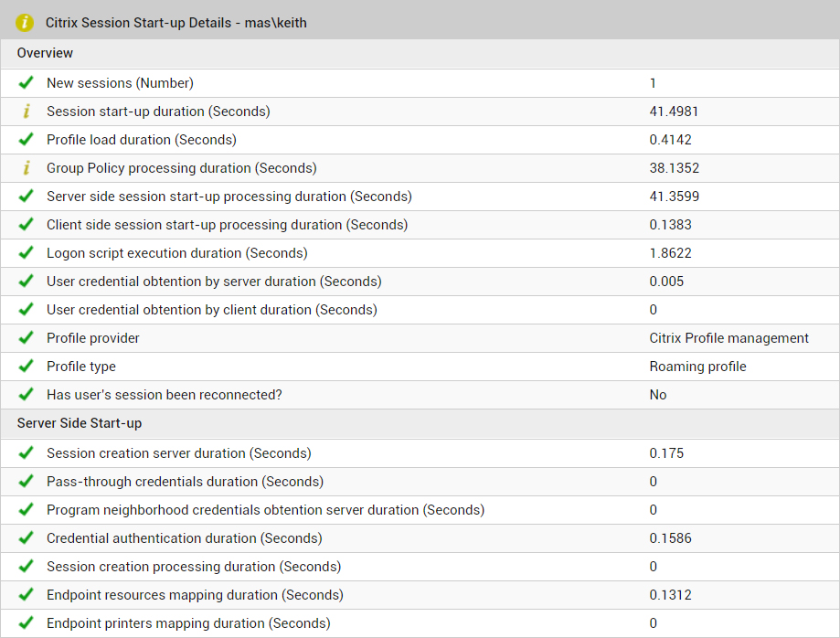Click the Roaming profile value
840x638 pixels.
tap(698, 367)
